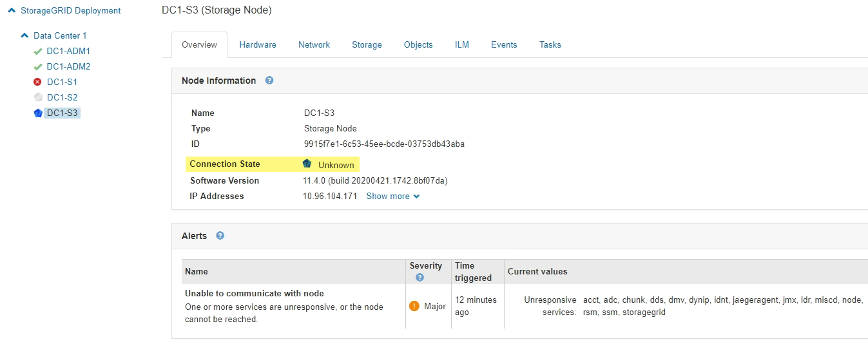Open the Alerts section help icon
This screenshot has height=344, width=868.
coord(220,236)
